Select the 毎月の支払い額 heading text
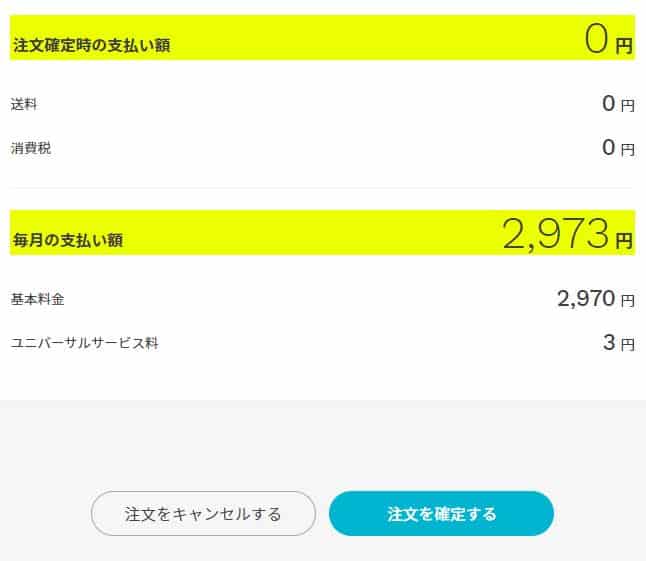646x561 pixels. point(69,240)
